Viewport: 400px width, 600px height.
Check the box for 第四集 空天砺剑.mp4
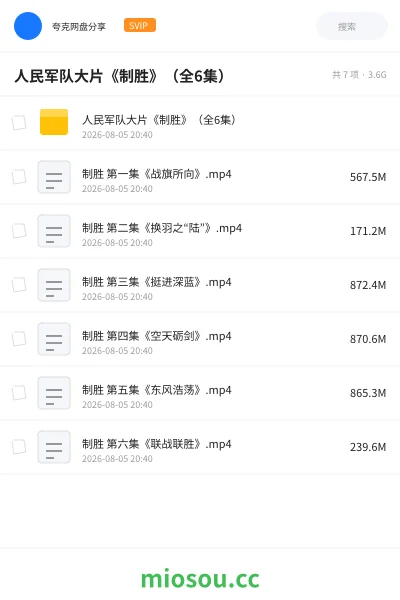click(x=19, y=339)
